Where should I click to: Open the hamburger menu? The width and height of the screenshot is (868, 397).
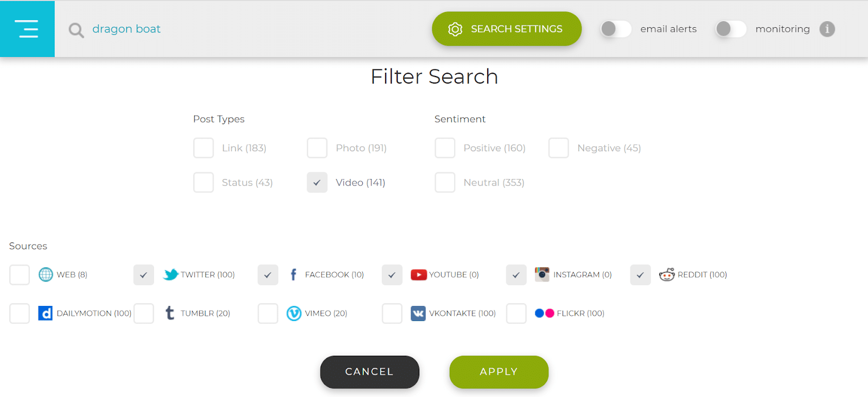tap(27, 29)
